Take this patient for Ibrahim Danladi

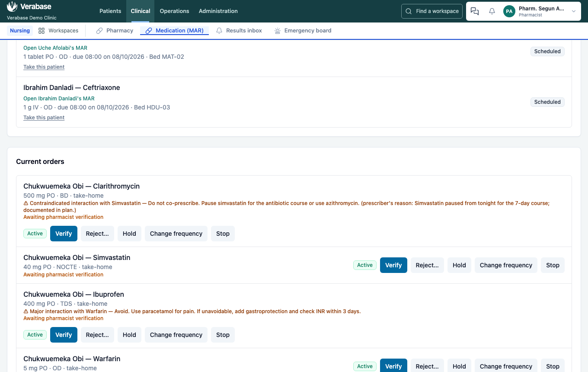(x=44, y=118)
